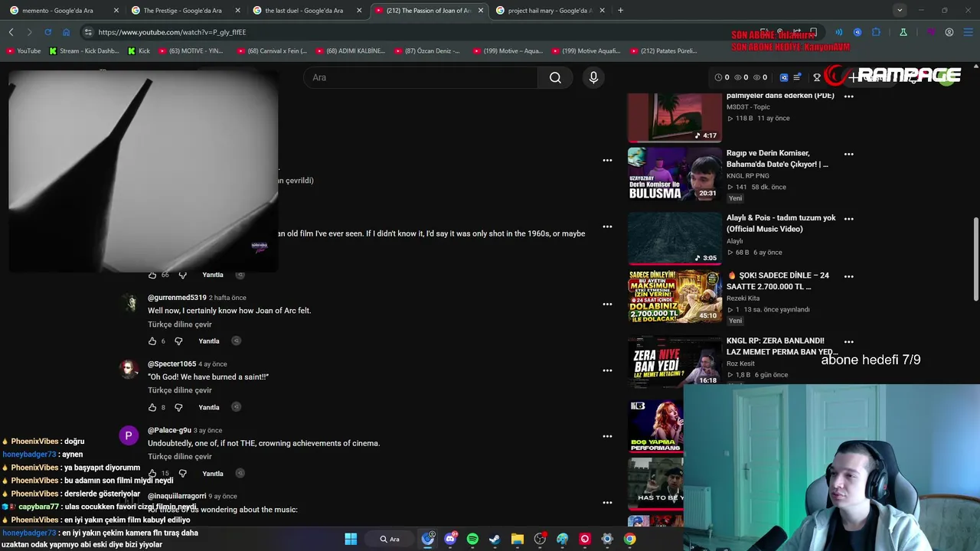Click the green flask toolbar icon
This screenshot has width=980, height=551.
coord(903,32)
